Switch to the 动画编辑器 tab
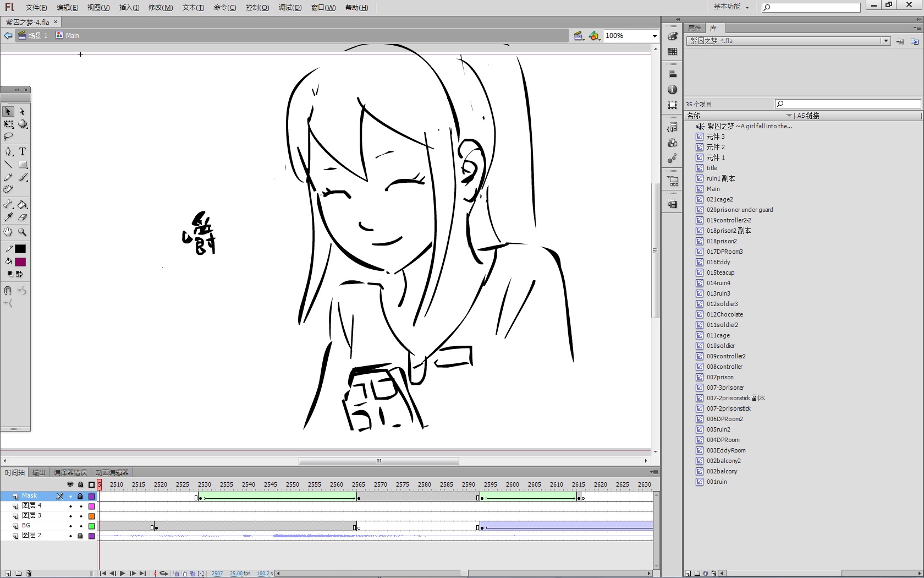 coord(112,473)
